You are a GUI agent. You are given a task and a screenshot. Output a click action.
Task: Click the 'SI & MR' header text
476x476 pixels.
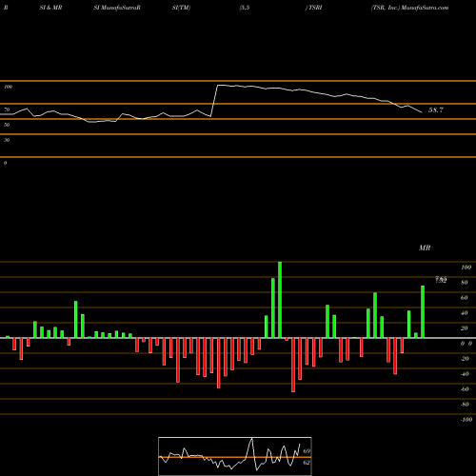pos(50,8)
